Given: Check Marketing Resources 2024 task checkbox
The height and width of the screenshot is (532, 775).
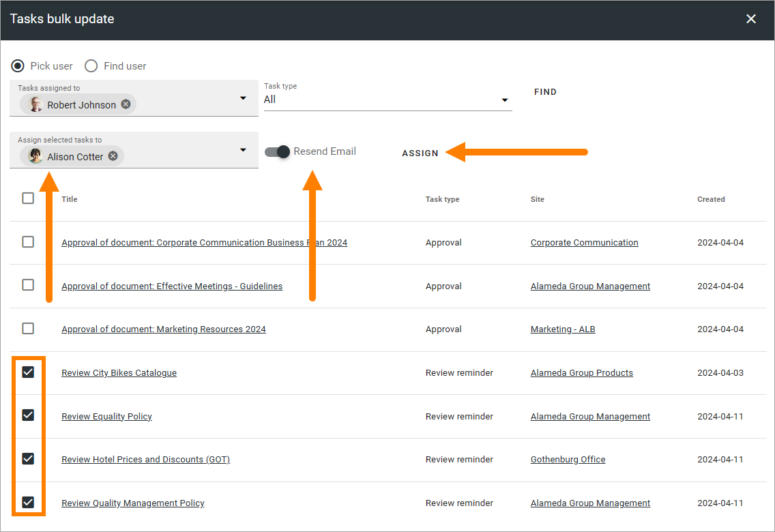Looking at the screenshot, I should pos(28,329).
